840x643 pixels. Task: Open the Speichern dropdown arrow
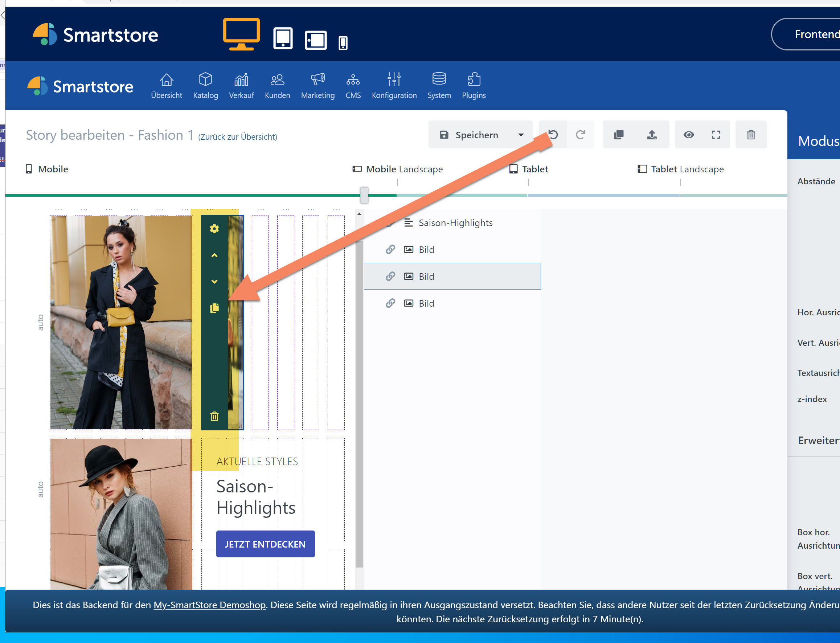pos(520,135)
